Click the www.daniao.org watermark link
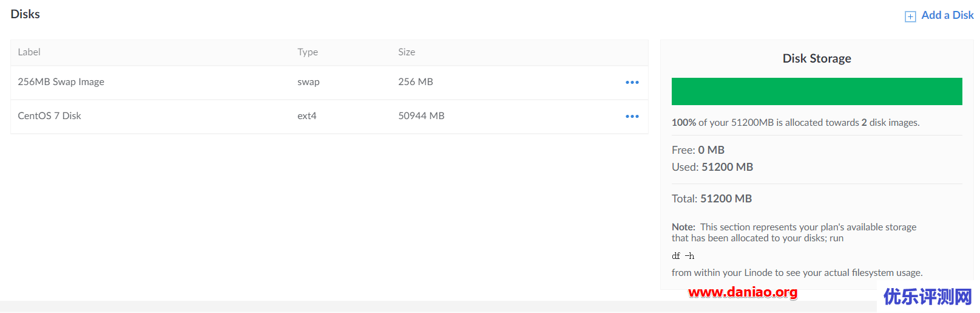Viewport: 980px width, 313px height. (x=743, y=292)
